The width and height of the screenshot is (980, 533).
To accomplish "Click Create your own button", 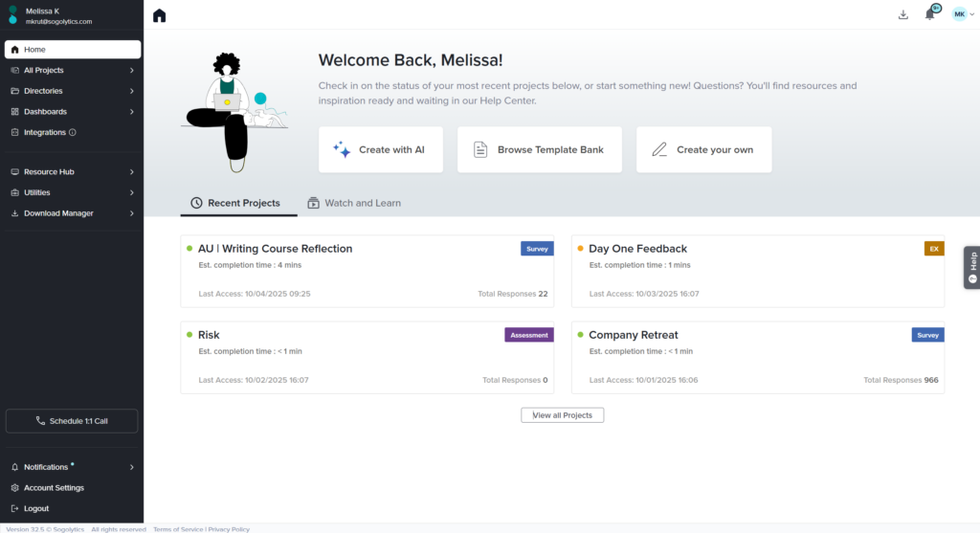I will [703, 149].
